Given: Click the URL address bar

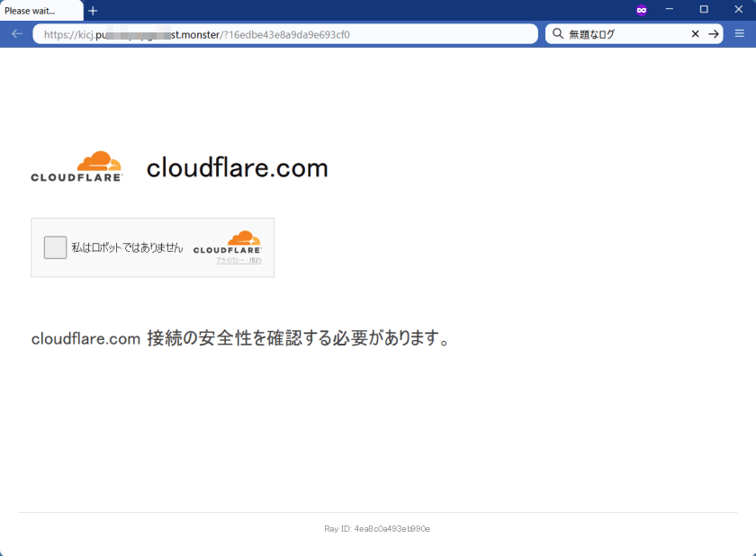Looking at the screenshot, I should tap(285, 34).
